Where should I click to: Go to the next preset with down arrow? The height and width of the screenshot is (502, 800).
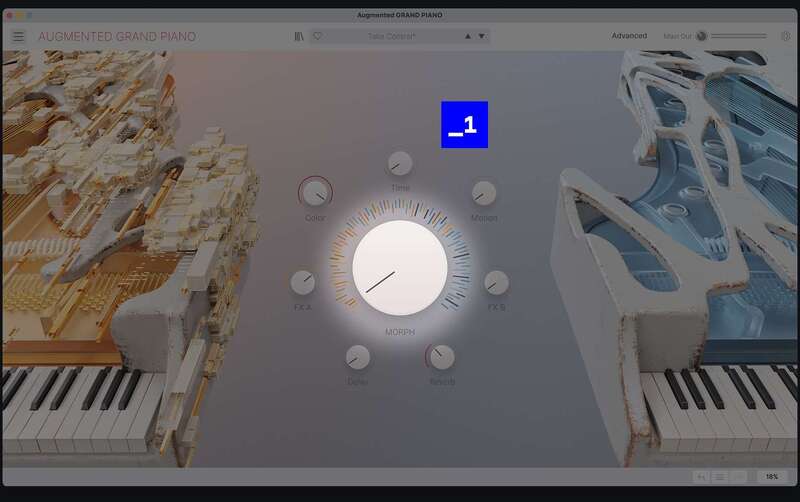tap(482, 36)
